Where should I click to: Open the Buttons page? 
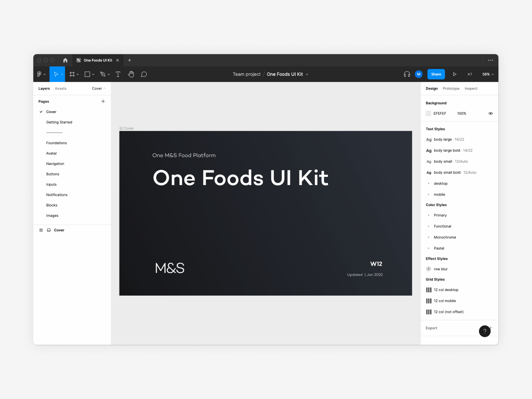53,174
